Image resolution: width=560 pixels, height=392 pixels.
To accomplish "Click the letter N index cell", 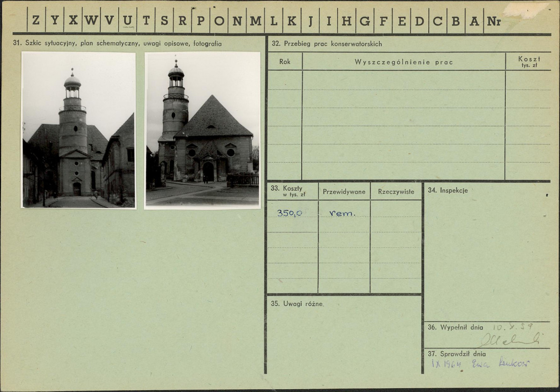I will [237, 21].
